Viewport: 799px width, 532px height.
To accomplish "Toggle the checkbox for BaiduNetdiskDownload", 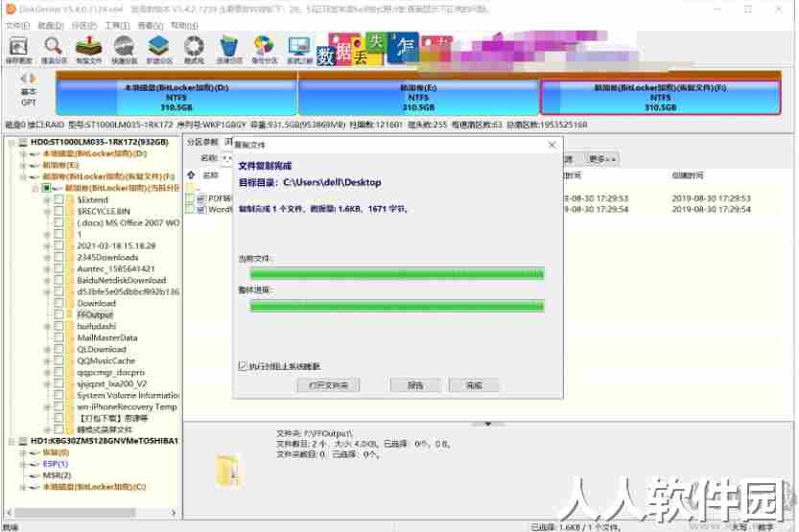I will [x=59, y=280].
